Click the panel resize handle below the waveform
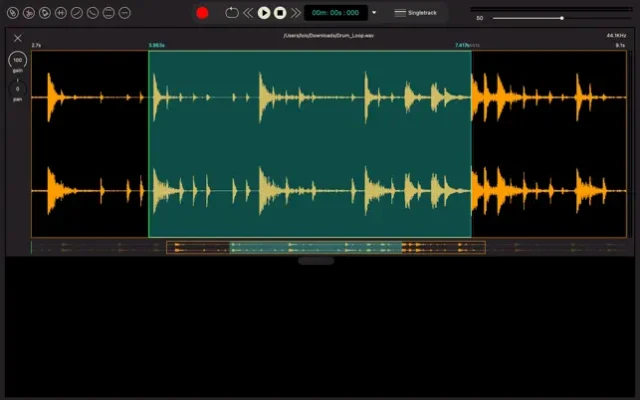The height and width of the screenshot is (400, 640). coord(316,261)
